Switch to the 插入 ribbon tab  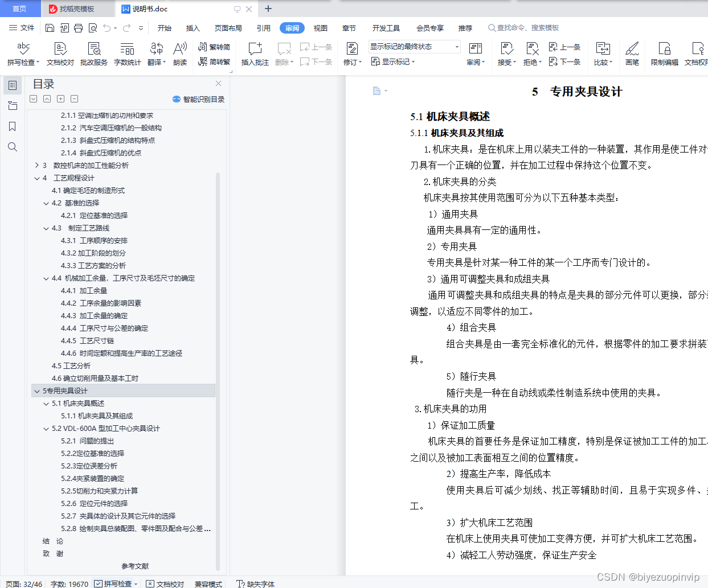[193, 28]
